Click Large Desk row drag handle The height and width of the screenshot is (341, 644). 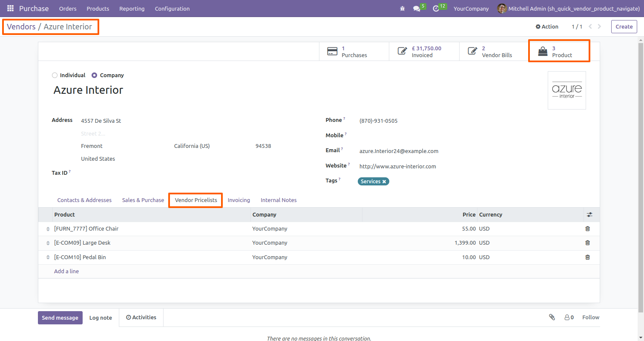pos(48,243)
